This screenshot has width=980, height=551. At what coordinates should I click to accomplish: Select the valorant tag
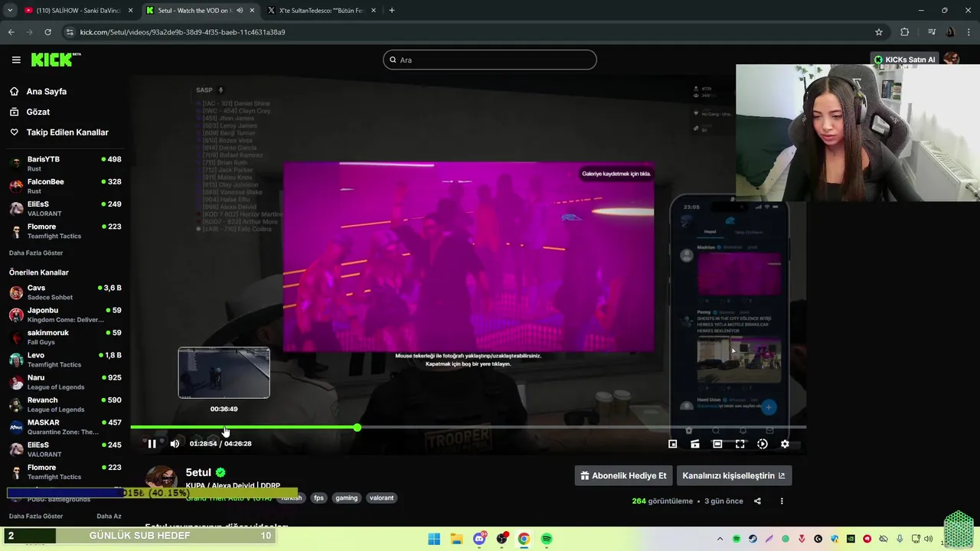381,497
